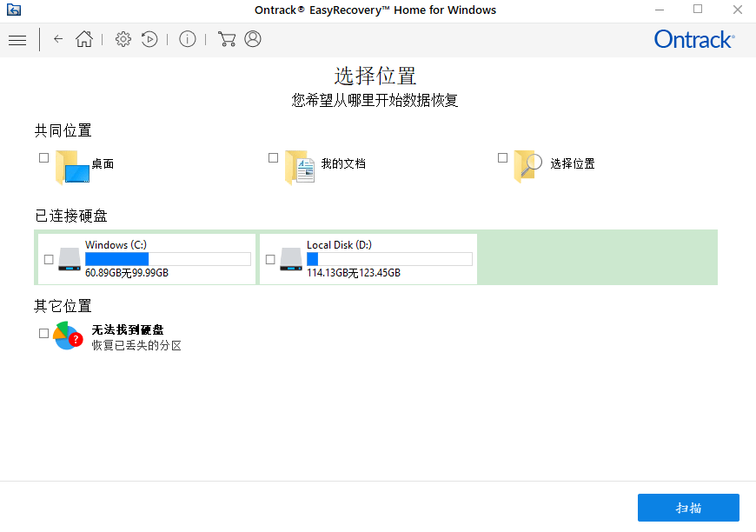Click the 扫描 button to start scanning
The image size is (756, 532).
688,508
